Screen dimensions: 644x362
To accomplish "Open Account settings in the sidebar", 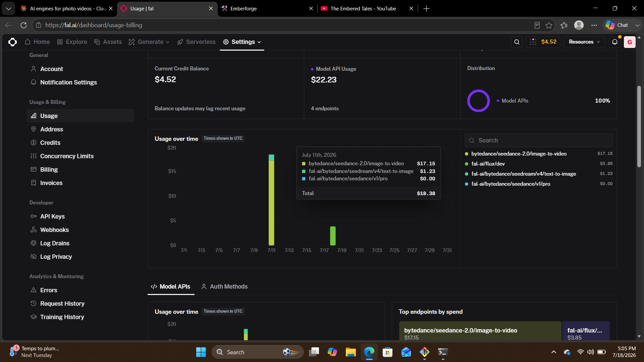I will (80, 69).
